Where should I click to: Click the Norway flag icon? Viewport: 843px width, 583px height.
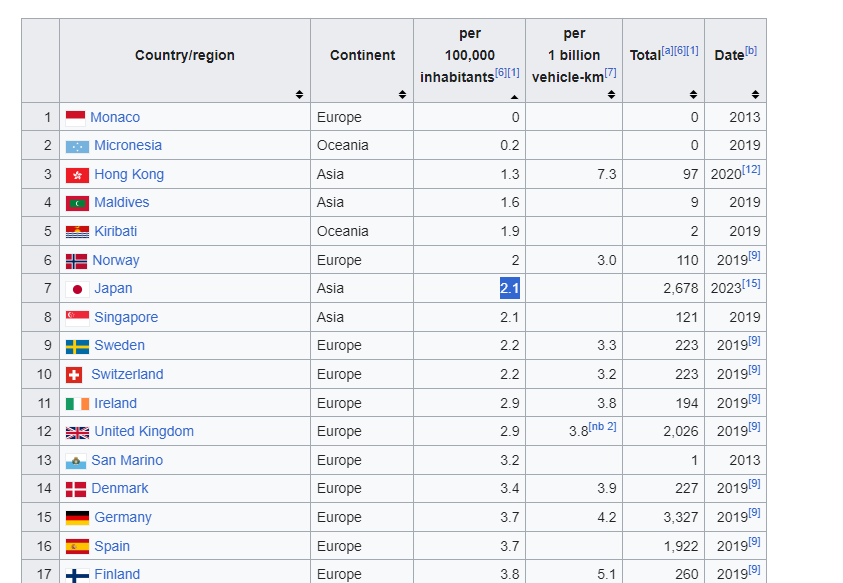[x=76, y=261]
